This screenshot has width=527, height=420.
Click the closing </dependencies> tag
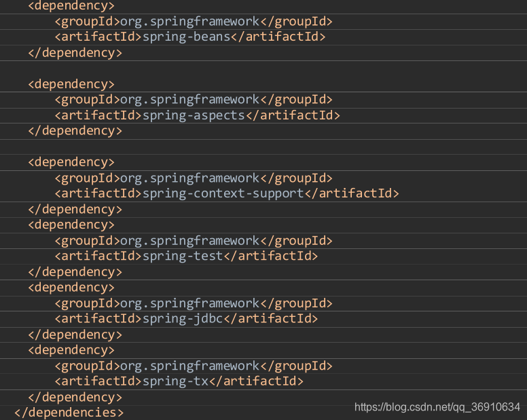click(x=69, y=413)
